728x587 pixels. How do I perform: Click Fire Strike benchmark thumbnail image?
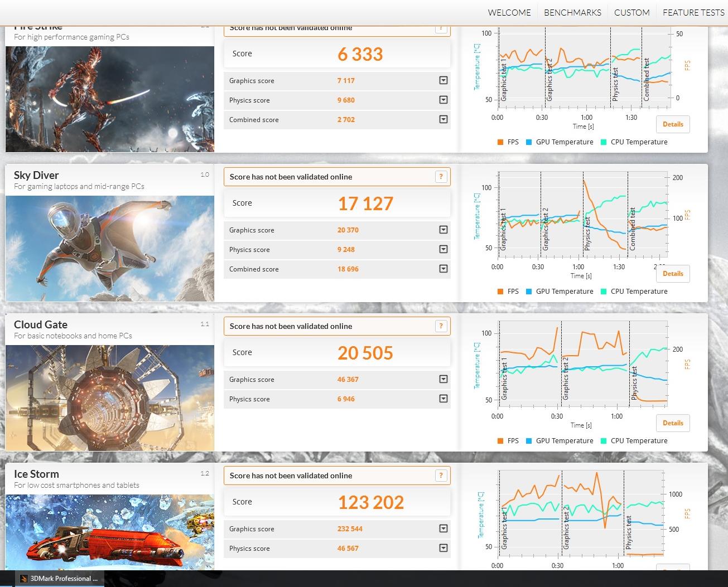coord(110,99)
